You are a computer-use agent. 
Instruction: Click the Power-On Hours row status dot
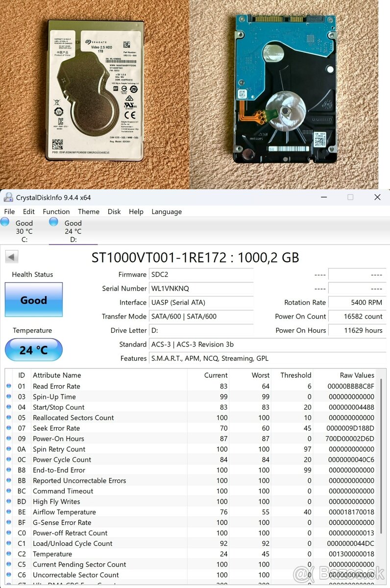[9, 439]
